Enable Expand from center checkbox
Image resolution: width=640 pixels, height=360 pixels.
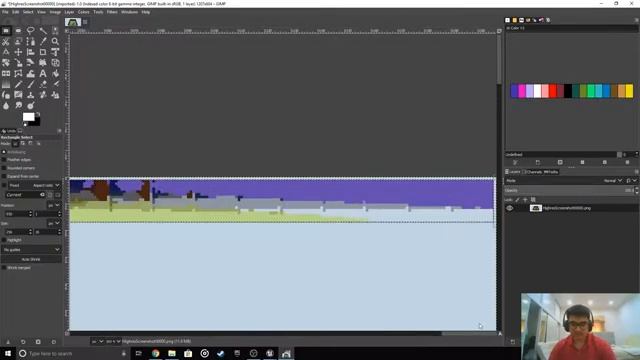(x=4, y=176)
